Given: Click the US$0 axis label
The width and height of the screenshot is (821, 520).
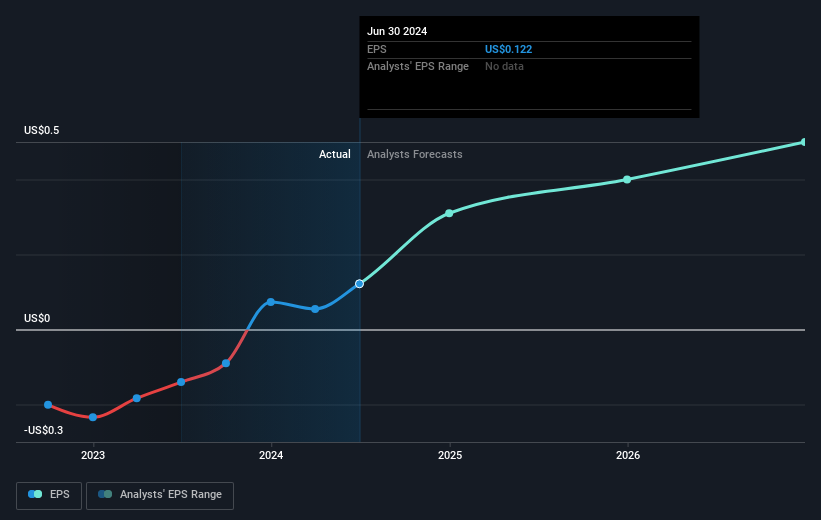Looking at the screenshot, I should [x=37, y=318].
